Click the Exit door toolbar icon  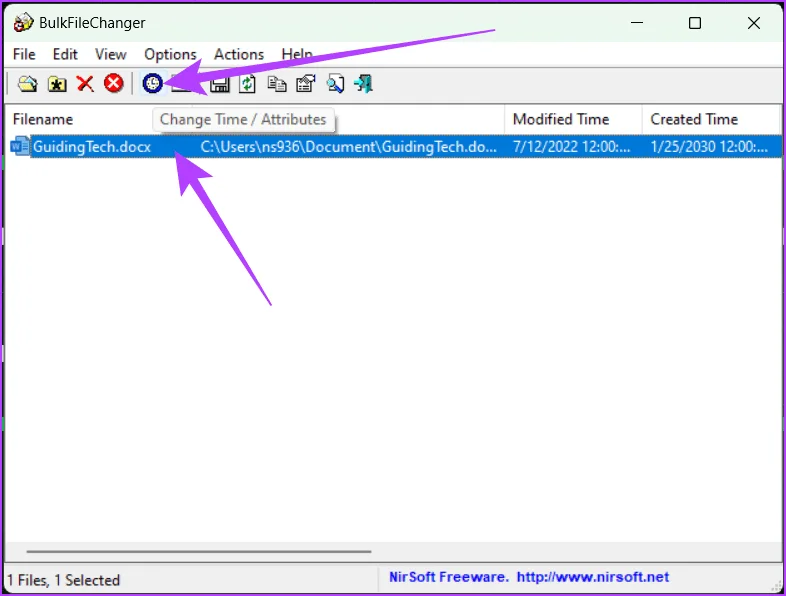(363, 83)
